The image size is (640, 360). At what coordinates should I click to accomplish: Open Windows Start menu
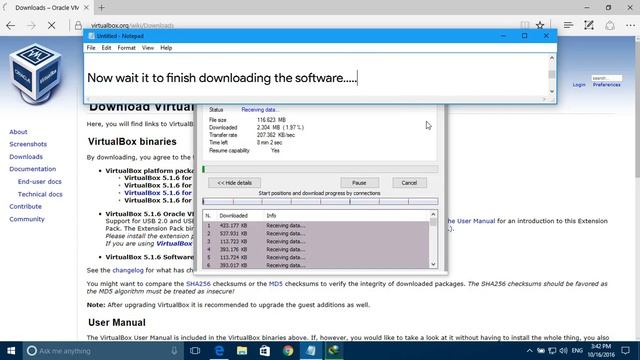(x=11, y=351)
